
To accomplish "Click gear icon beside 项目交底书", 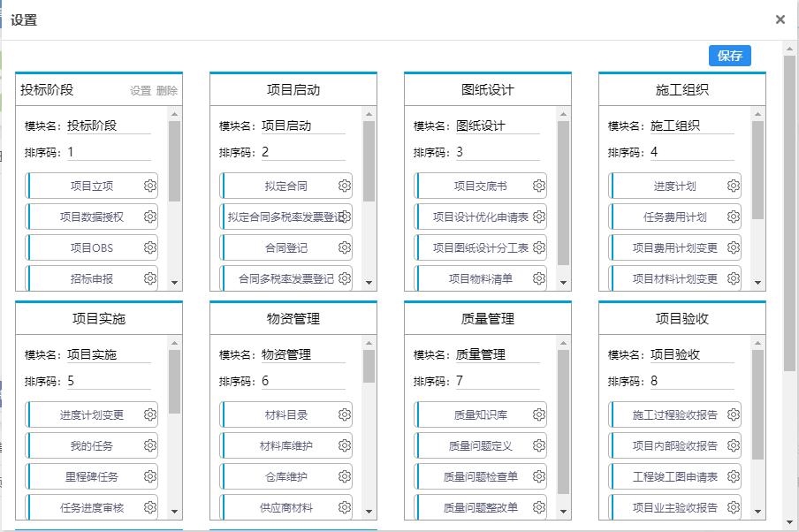I will pos(539,186).
